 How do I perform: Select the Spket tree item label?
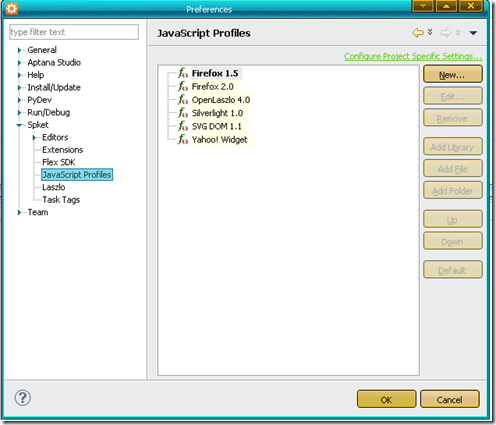38,125
